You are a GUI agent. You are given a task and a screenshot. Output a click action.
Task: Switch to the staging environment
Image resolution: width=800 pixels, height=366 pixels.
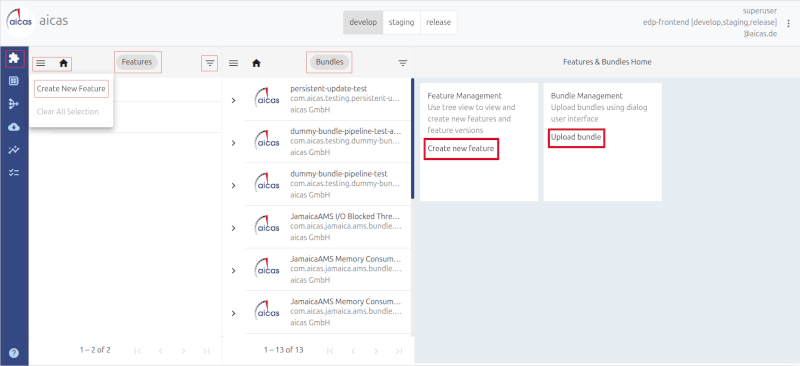point(402,22)
